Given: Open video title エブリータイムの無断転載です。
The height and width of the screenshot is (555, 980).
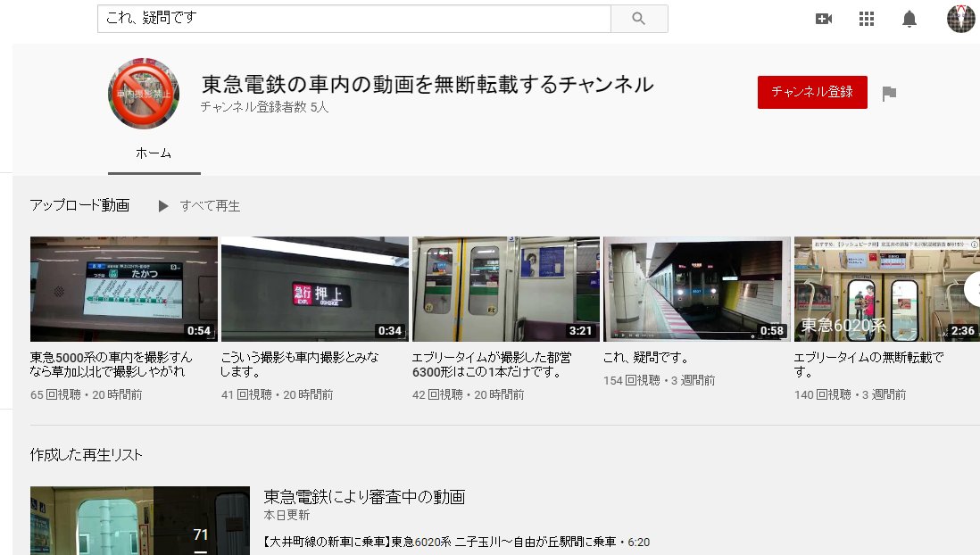Looking at the screenshot, I should 868,364.
